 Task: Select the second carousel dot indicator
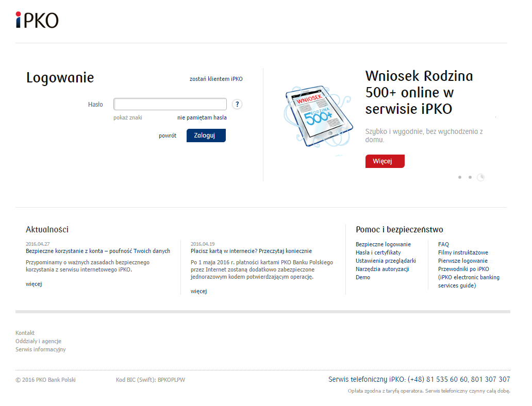point(470,177)
